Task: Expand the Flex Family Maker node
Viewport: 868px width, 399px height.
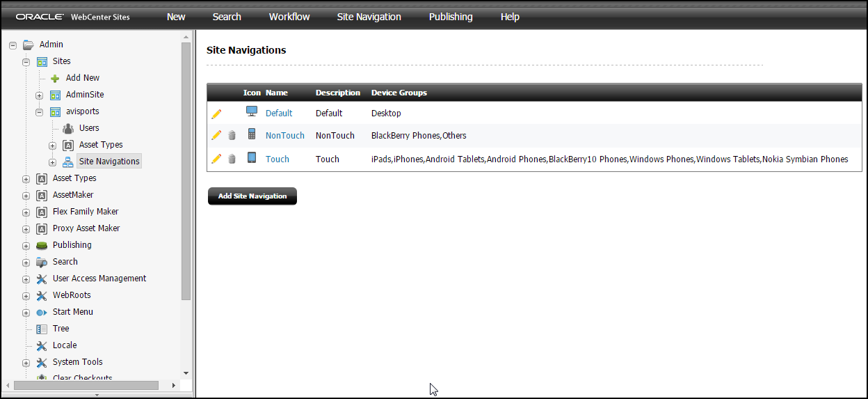Action: tap(26, 212)
